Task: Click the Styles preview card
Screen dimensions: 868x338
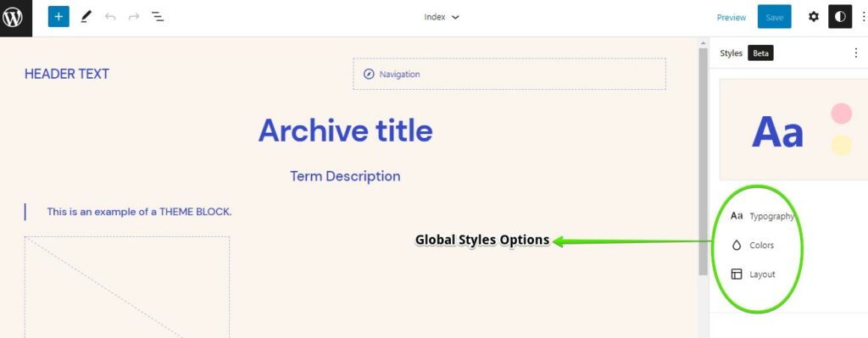Action: tap(793, 129)
